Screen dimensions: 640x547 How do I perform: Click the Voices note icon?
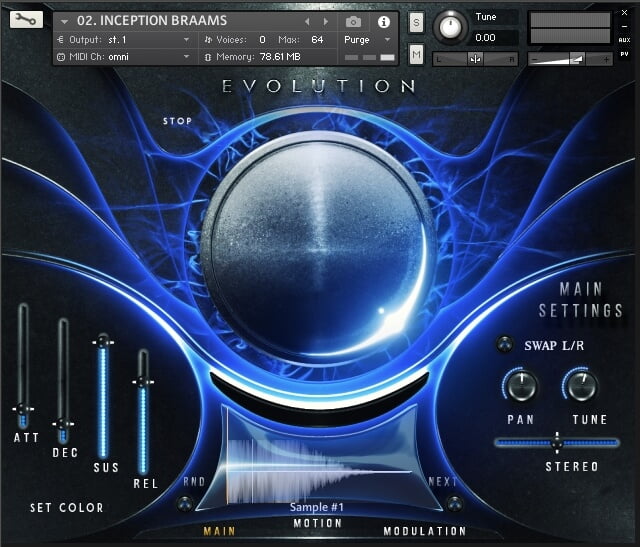(x=208, y=40)
